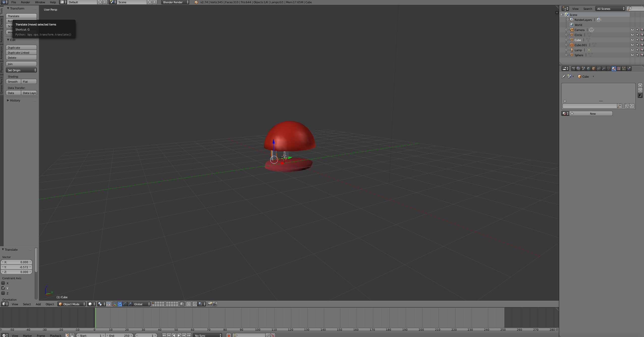Open the Constraints properties chain icon
The height and width of the screenshot is (337, 644).
pyautogui.click(x=599, y=69)
